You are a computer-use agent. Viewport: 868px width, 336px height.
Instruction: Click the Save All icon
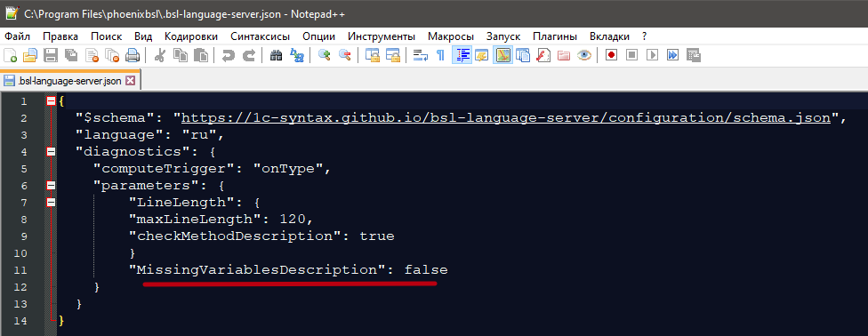[71, 55]
